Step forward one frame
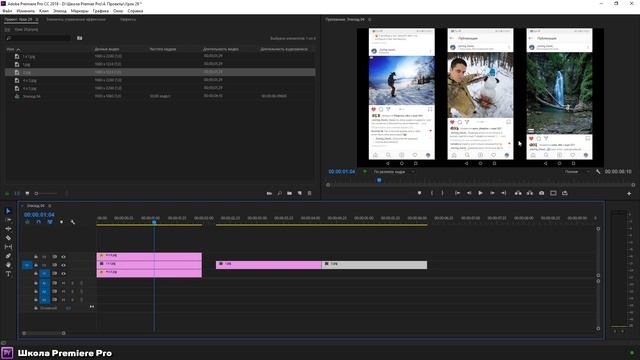The width and height of the screenshot is (640, 360). click(x=492, y=193)
